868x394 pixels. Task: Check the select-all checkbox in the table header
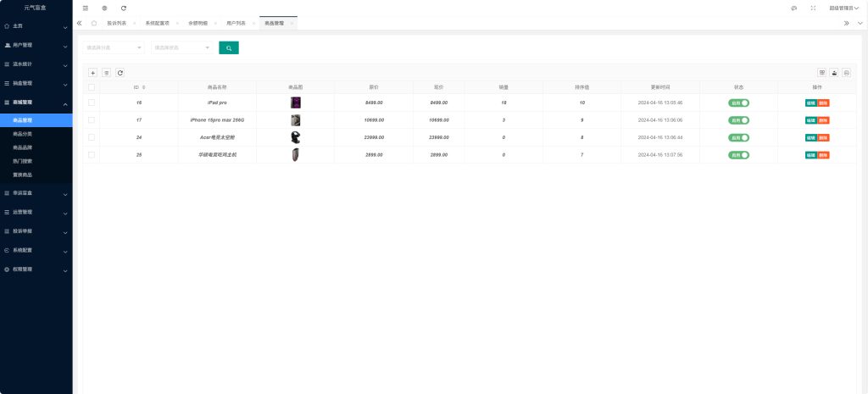tap(92, 87)
